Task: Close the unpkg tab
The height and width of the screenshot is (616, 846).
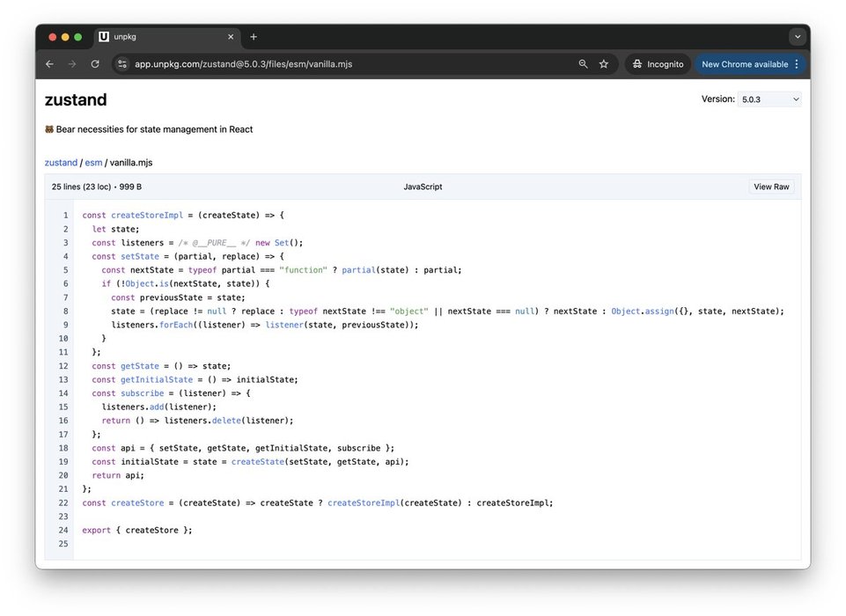Action: pos(231,37)
